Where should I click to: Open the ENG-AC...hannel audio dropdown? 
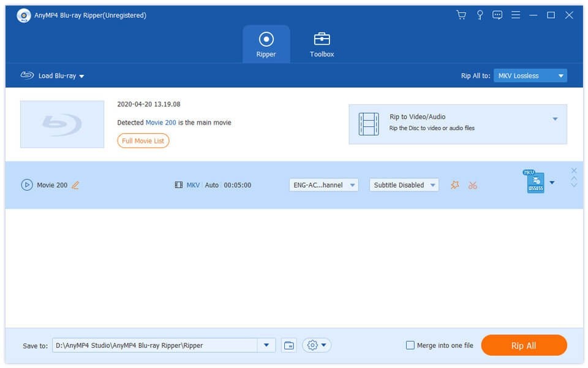(x=323, y=185)
